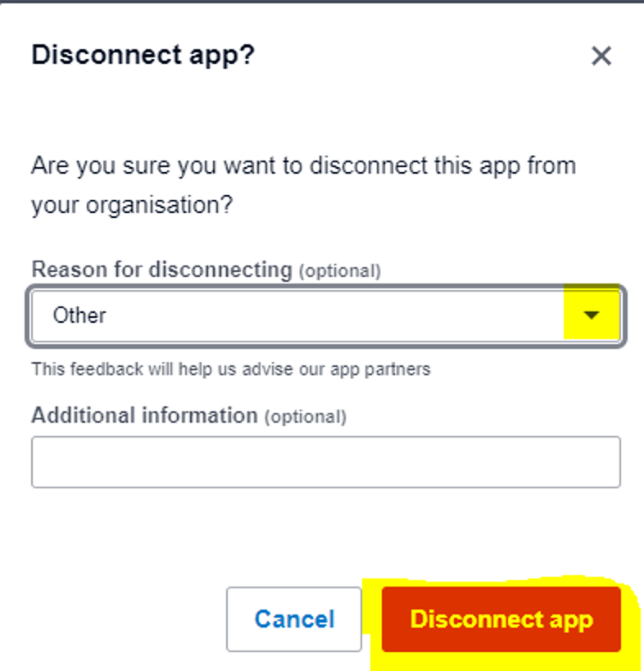Viewport: 644px width, 671px height.
Task: Click the word "Cancel" in blue
Action: (294, 619)
